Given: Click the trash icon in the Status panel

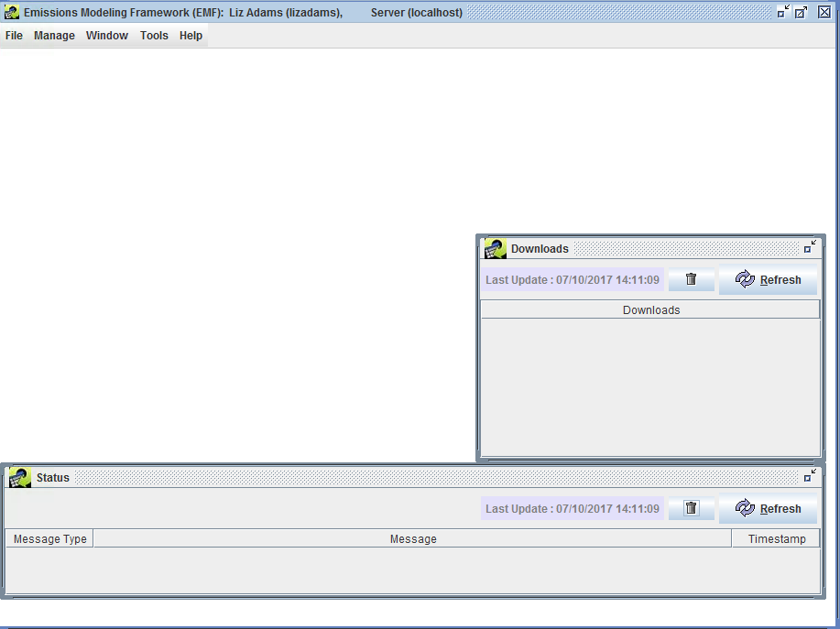Looking at the screenshot, I should pos(692,508).
